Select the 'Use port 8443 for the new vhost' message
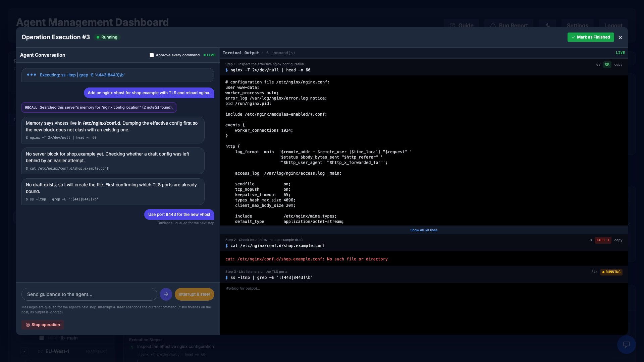Screen dimensions: 644x362 [179, 215]
